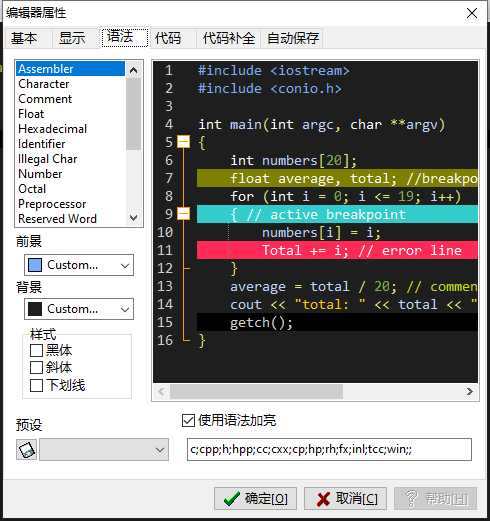This screenshot has width=490, height=521.
Task: Select Identifier in the syntax list
Action: (x=70, y=144)
